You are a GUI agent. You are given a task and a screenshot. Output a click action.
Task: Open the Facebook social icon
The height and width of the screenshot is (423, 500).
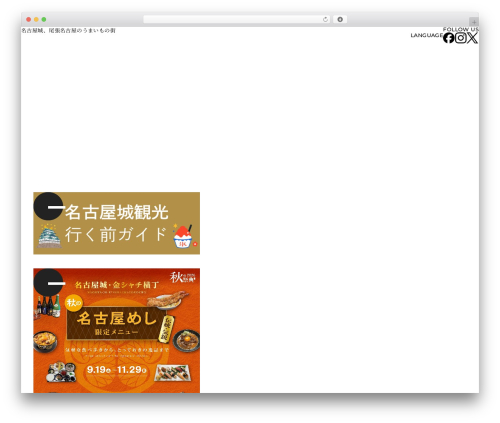pyautogui.click(x=448, y=38)
